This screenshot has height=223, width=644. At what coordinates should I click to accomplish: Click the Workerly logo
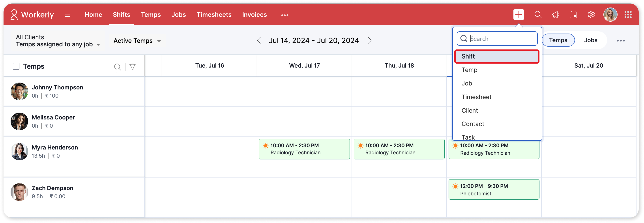pyautogui.click(x=32, y=15)
